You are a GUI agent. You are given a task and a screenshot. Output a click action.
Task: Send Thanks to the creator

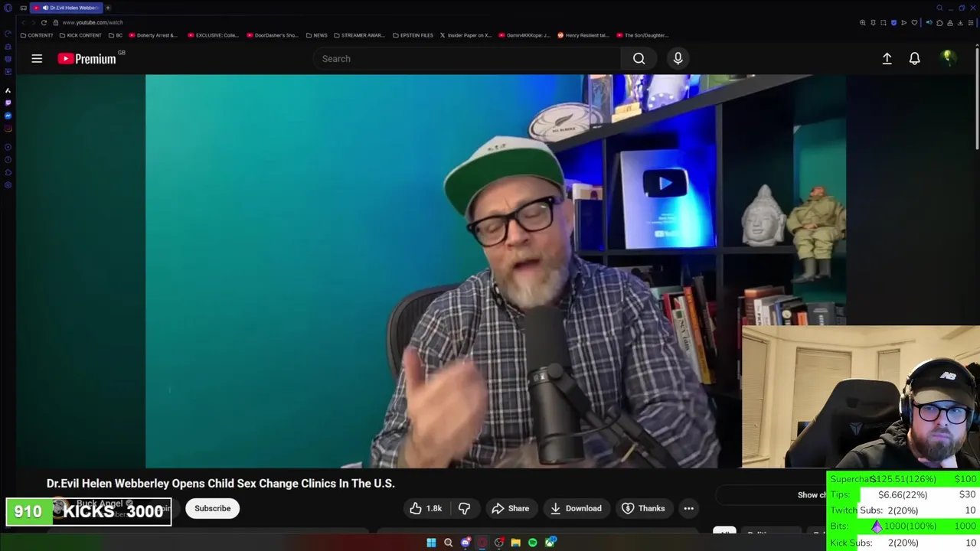pos(643,508)
